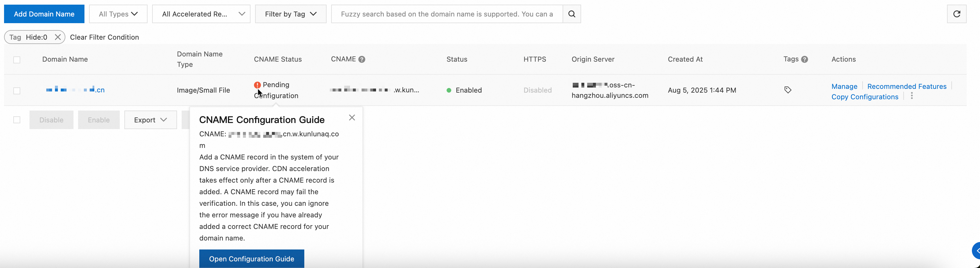Click the CNAME Configuration Guide title
This screenshot has height=268, width=980.
click(x=262, y=120)
